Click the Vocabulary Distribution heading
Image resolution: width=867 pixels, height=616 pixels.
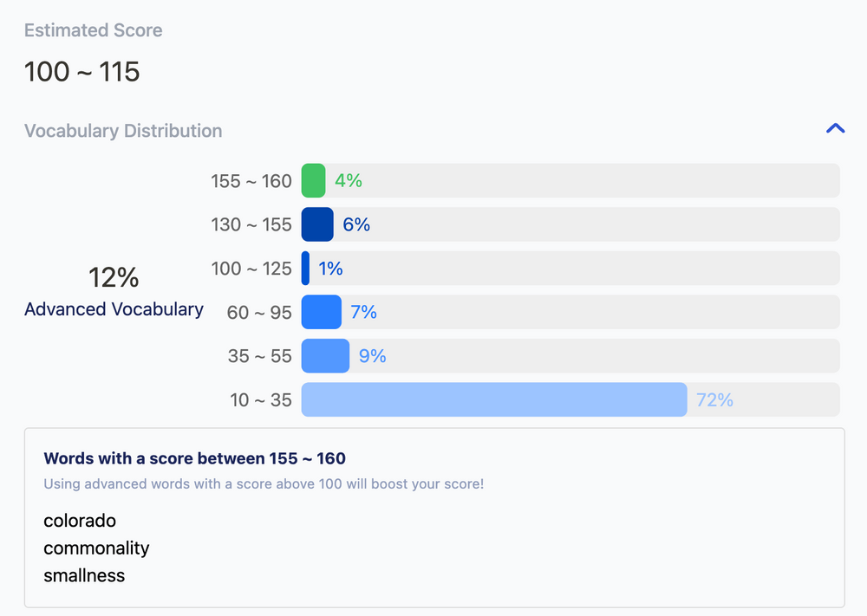pos(123,131)
